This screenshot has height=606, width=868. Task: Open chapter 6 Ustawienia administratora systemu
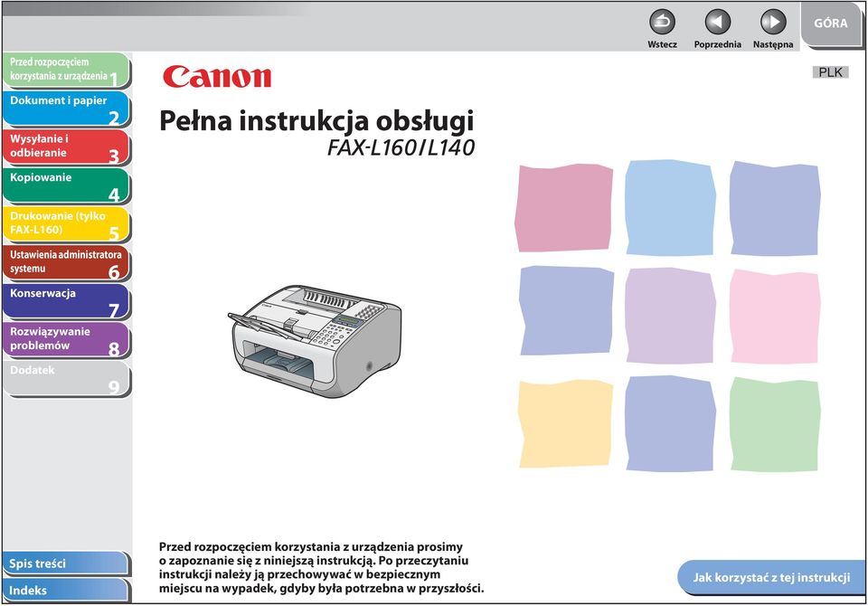pyautogui.click(x=66, y=263)
